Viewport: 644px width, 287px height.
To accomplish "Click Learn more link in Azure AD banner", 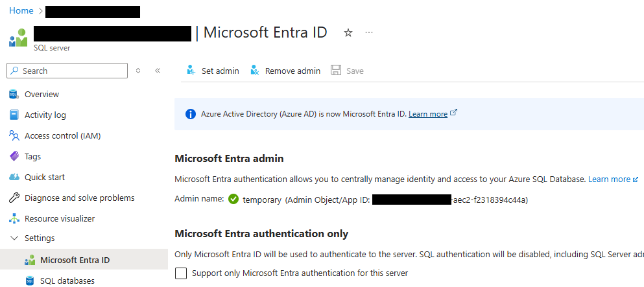I will pyautogui.click(x=428, y=114).
